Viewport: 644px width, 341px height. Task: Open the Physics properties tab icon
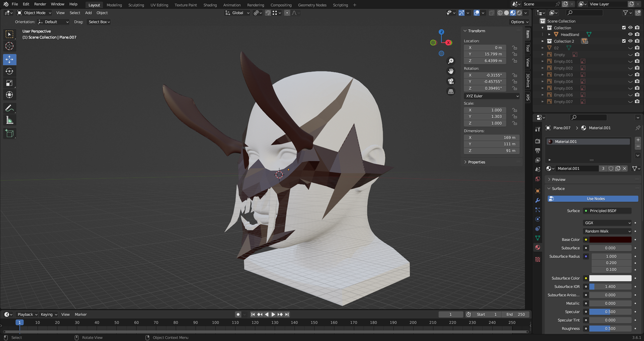[x=537, y=219]
